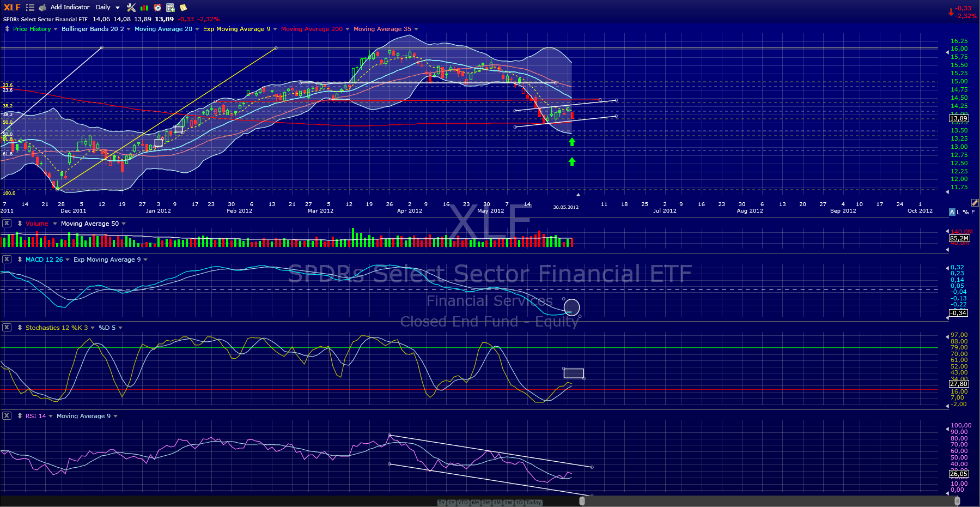Click the move handle beside Volume
Screen dimensions: 980x507
pos(20,224)
